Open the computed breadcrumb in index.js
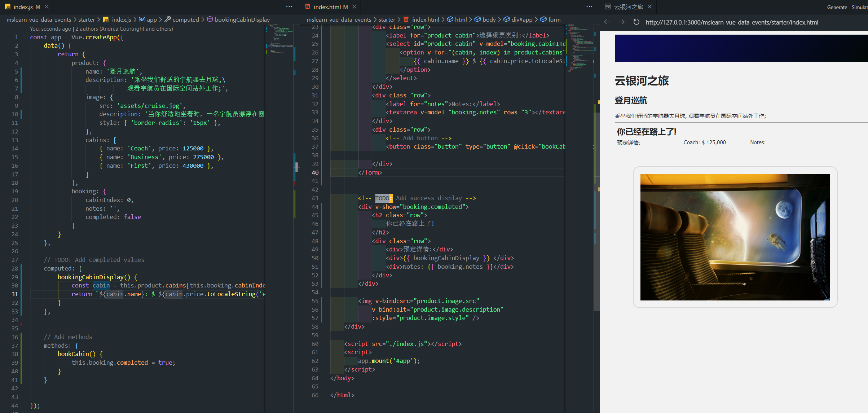Viewport: 868px width, 413px height. (182, 19)
